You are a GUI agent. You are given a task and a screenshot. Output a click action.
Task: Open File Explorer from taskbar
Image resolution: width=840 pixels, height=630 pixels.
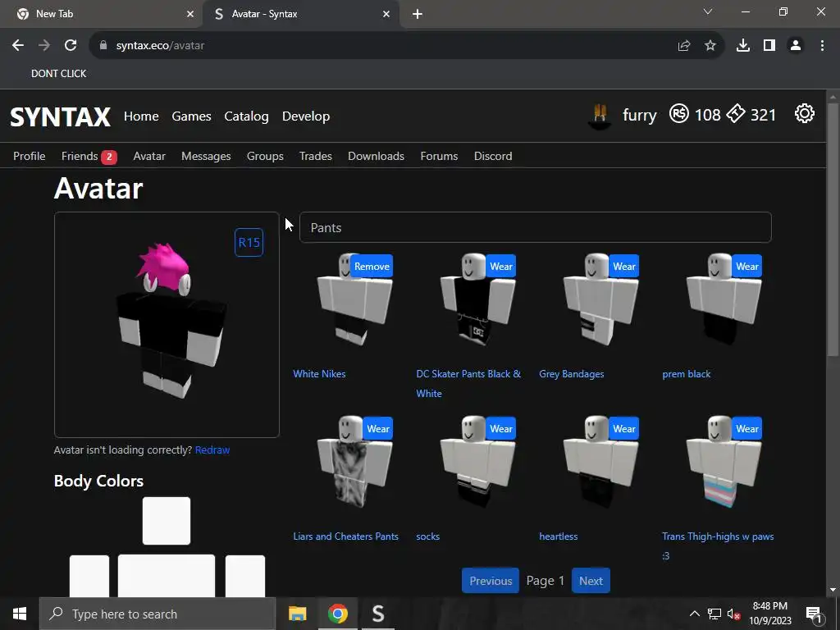click(297, 614)
